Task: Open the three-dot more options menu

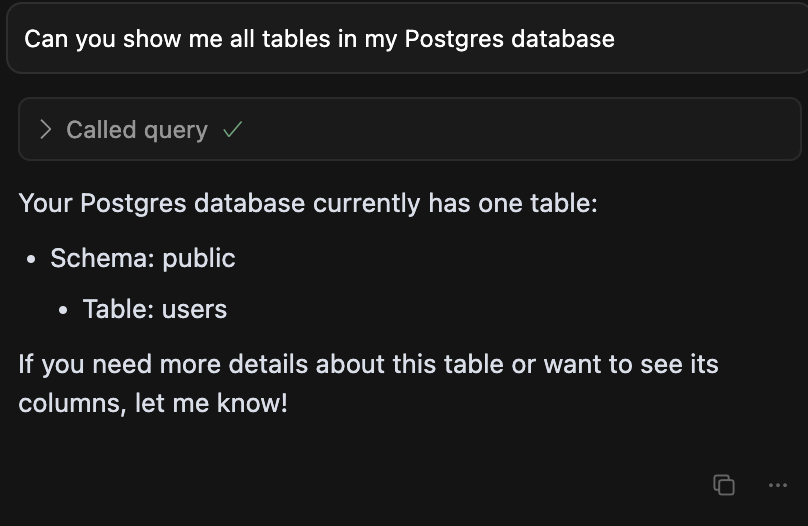Action: [x=778, y=485]
